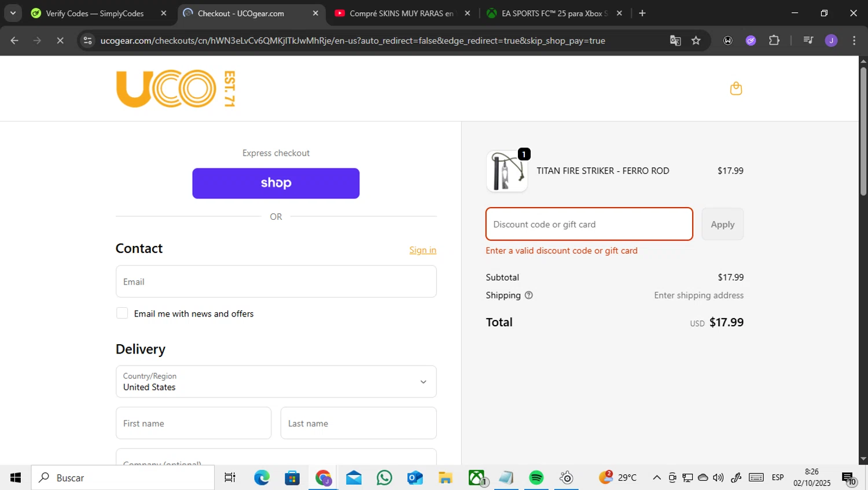Open the Mail app from the taskbar
The width and height of the screenshot is (868, 490).
(354, 478)
